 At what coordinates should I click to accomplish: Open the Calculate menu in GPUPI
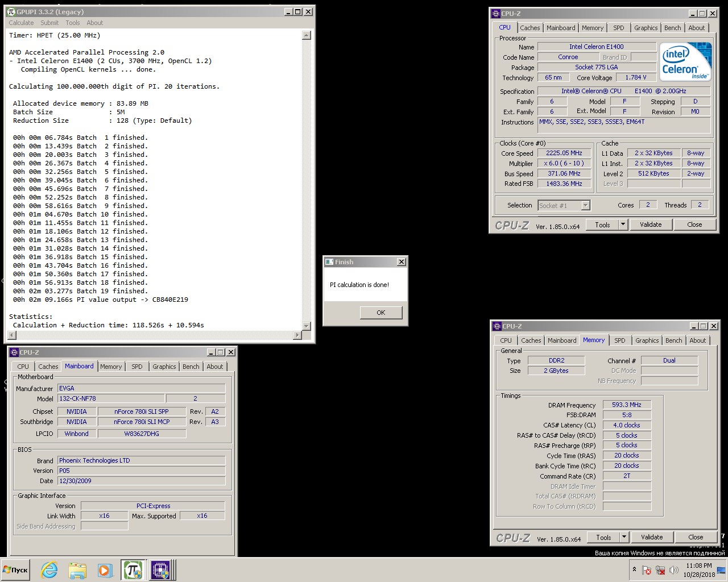(x=21, y=23)
